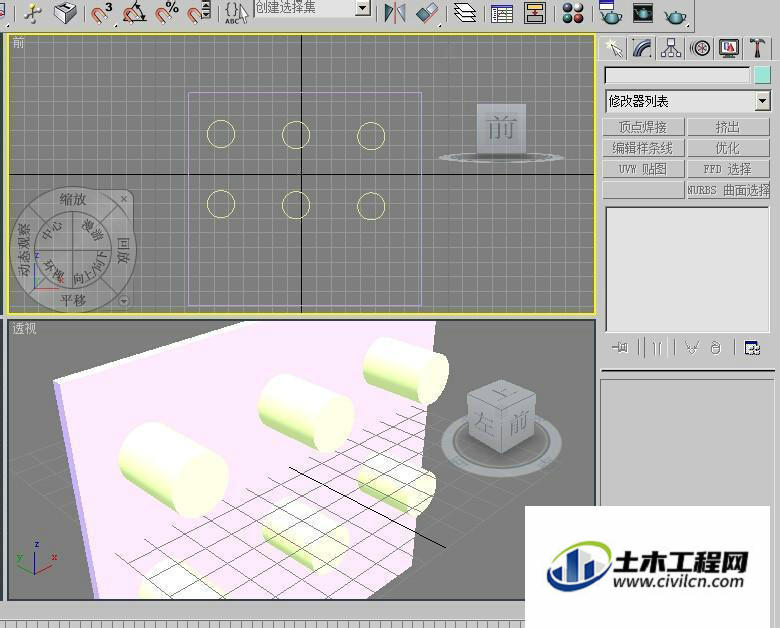Open the Layer Manager icon

465,13
